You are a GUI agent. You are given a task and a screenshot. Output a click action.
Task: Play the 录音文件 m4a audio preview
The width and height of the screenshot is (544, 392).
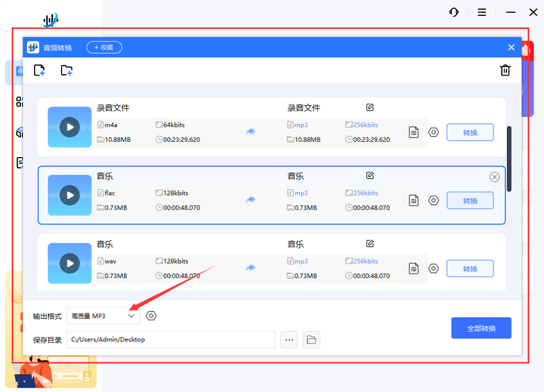70,128
